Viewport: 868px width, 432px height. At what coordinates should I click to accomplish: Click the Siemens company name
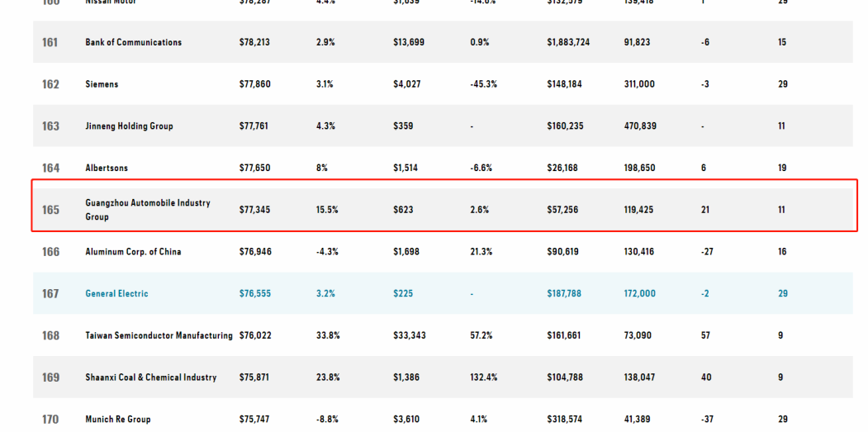coord(102,84)
